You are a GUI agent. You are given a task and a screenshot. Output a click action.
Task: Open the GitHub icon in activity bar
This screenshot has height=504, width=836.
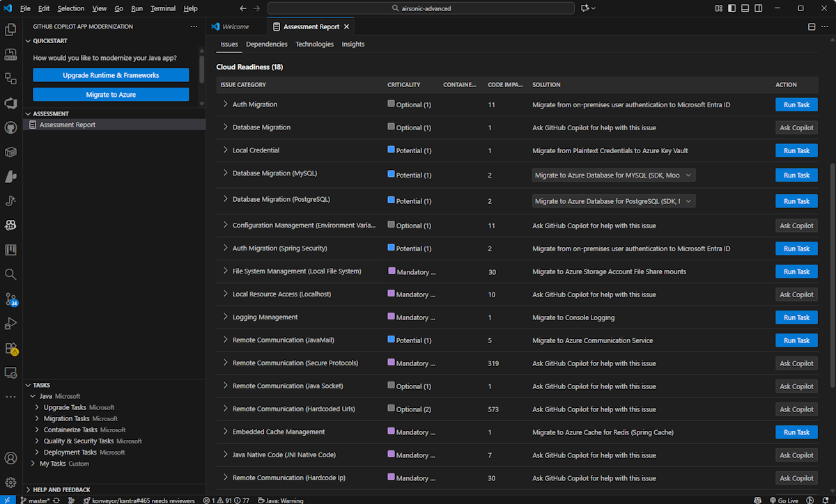point(10,127)
